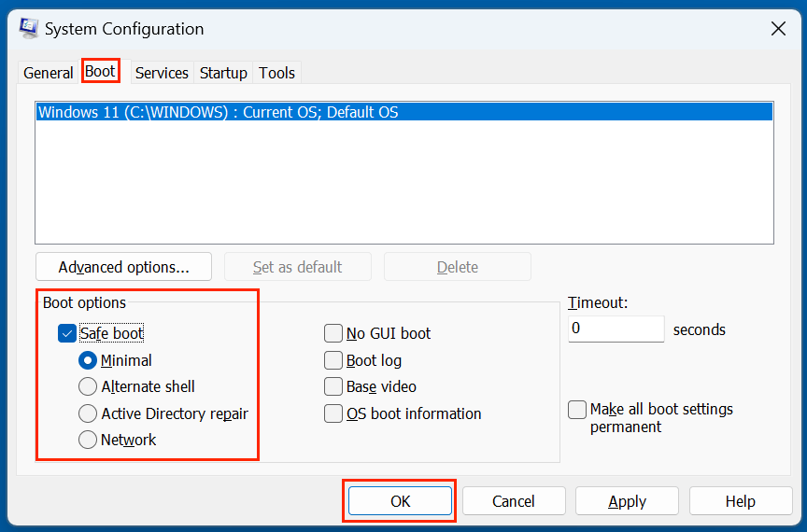Select Active Directory repair option

click(88, 413)
